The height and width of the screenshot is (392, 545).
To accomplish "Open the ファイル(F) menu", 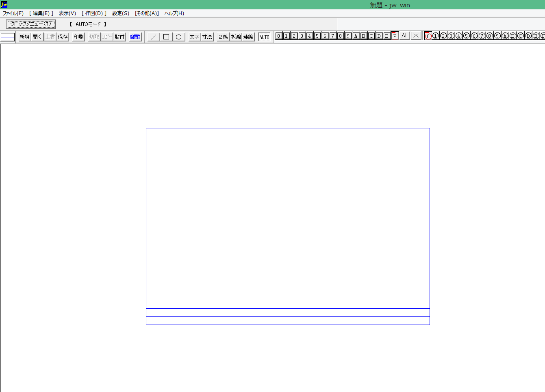I will coord(13,13).
